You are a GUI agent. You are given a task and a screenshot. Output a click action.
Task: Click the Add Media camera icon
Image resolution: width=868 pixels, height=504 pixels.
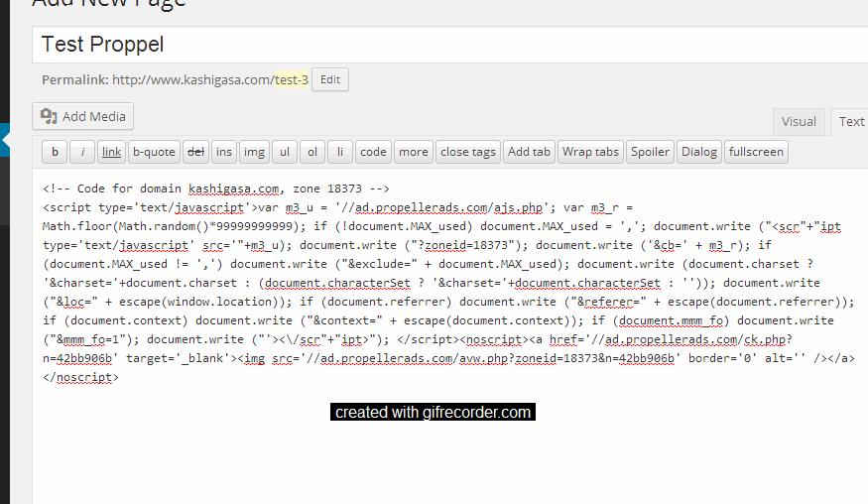coord(49,116)
